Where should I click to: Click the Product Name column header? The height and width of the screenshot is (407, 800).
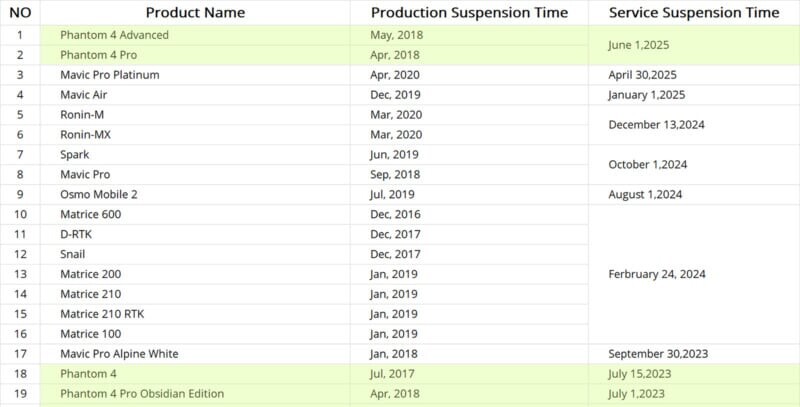click(x=195, y=13)
